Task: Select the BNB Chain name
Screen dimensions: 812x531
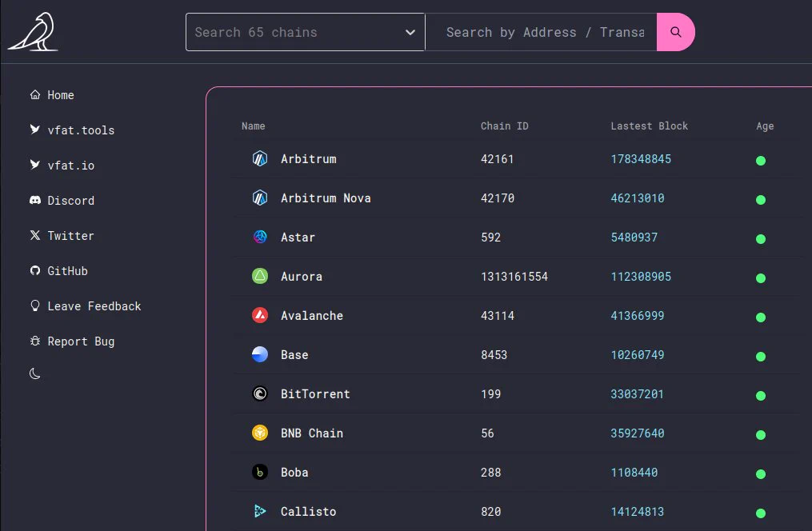Action: point(312,433)
